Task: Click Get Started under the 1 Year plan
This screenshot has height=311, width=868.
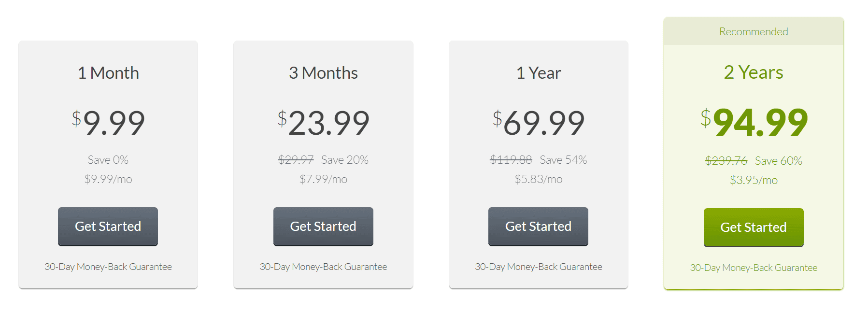Action: coord(538,226)
